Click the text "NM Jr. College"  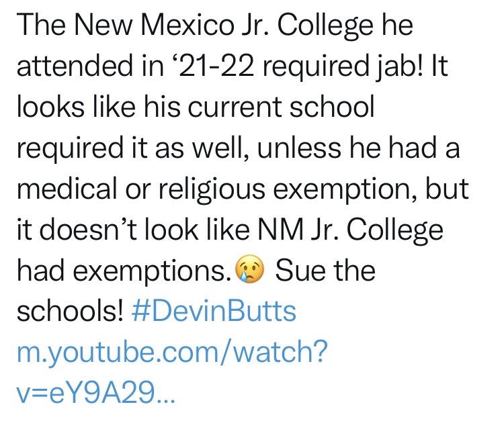click(351, 230)
